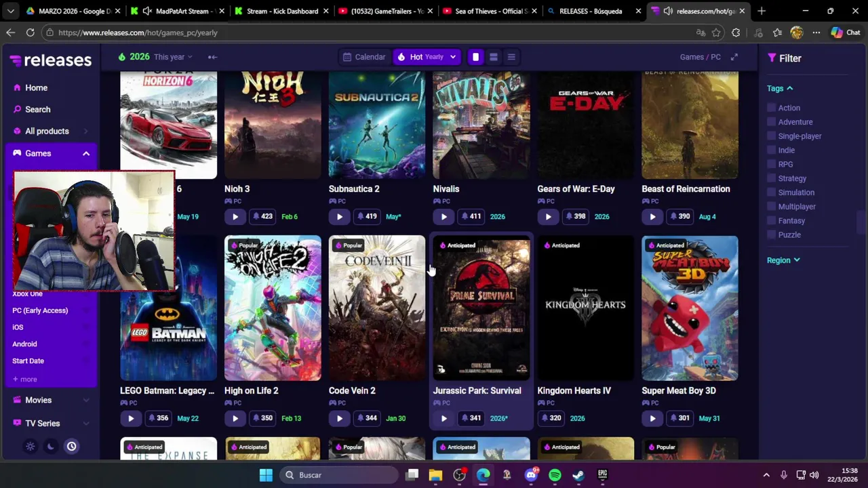Check the Adventure tag

point(771,122)
